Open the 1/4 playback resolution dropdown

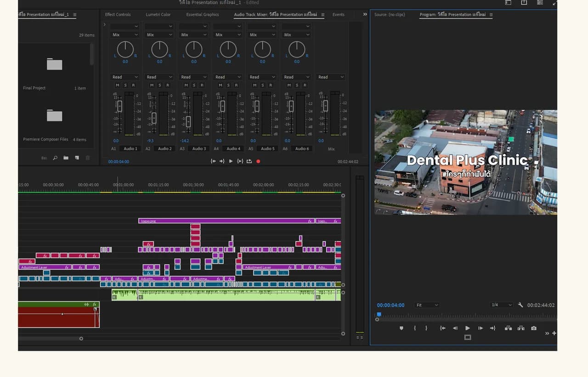pos(501,305)
